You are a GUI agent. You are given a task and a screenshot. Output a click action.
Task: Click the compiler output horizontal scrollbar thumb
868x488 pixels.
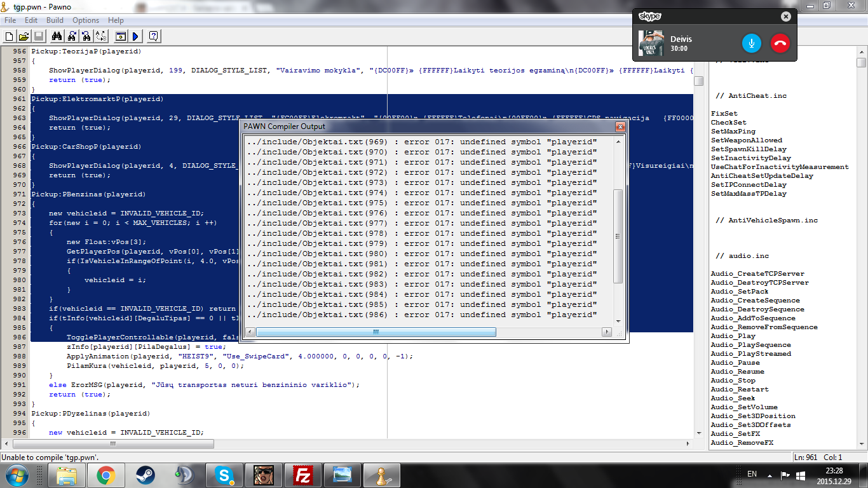click(376, 332)
